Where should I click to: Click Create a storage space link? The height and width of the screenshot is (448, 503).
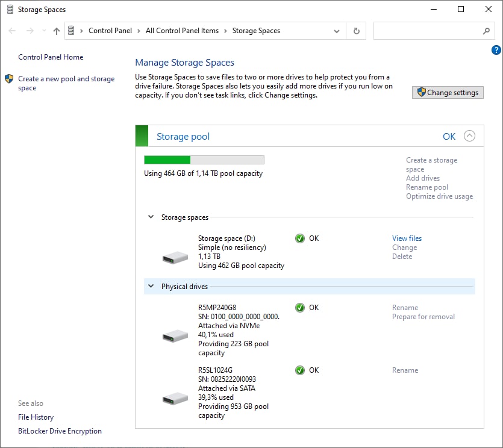click(x=431, y=164)
